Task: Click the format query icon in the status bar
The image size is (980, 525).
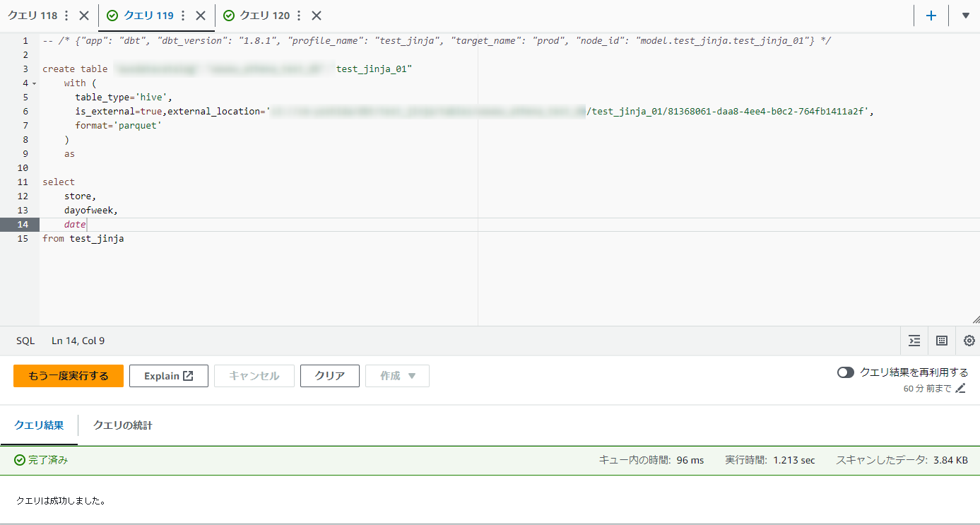Action: pos(914,341)
